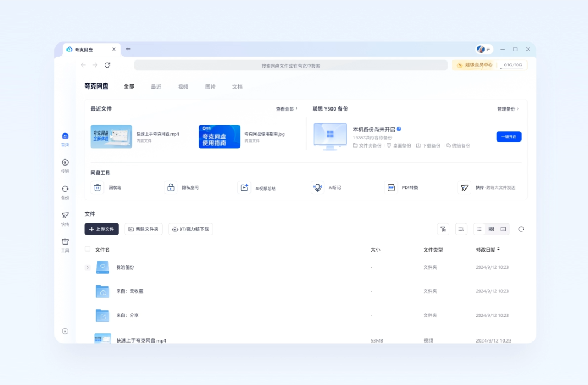
Task: Expand the 我的备份 folder row
Action: coord(88,267)
